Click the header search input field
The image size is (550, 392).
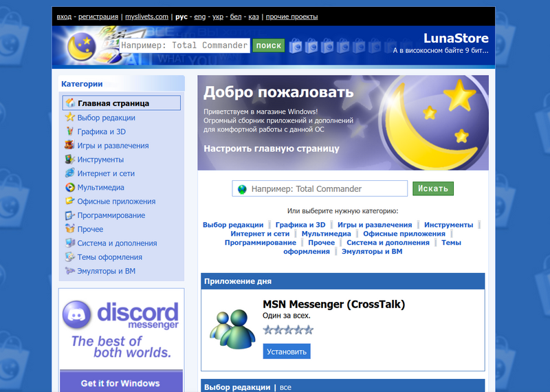[x=184, y=45]
